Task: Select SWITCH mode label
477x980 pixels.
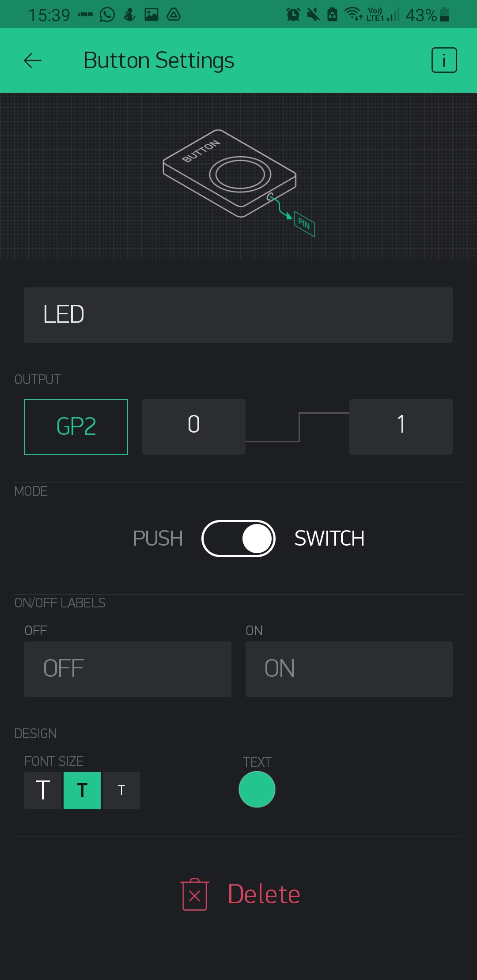Action: coord(329,539)
